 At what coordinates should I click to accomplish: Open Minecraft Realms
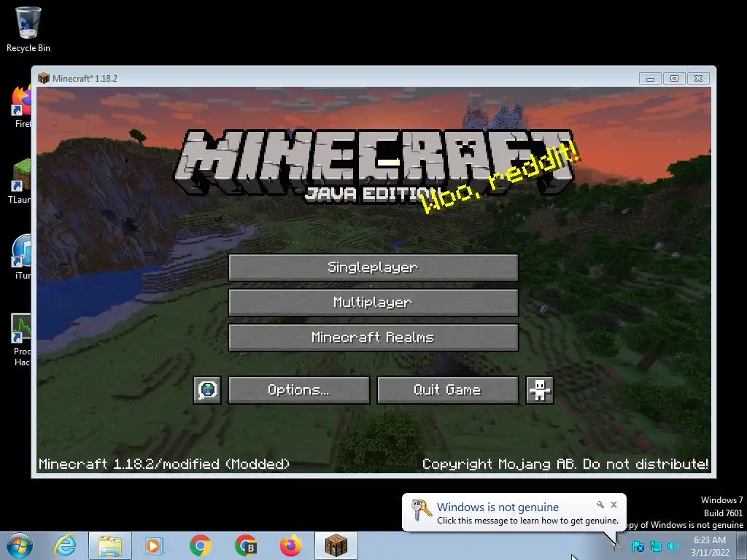coord(373,338)
